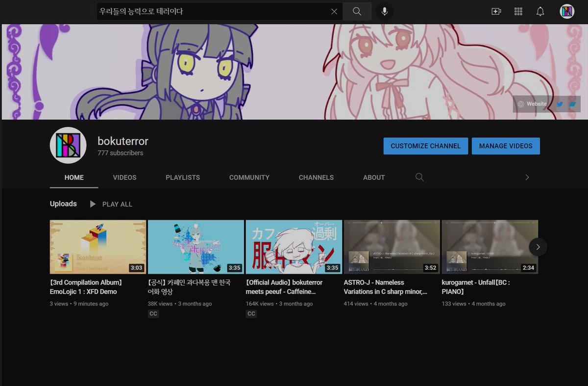Clear the search box text

point(334,11)
